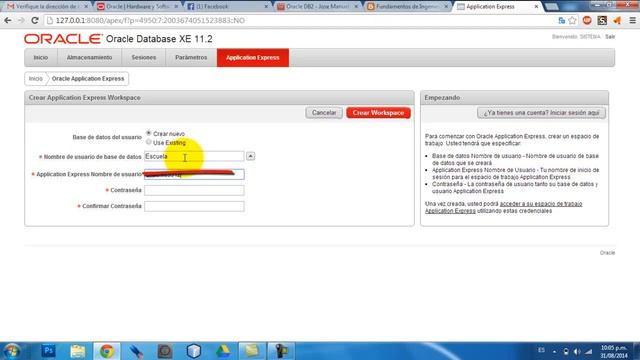The width and height of the screenshot is (640, 360).
Task: Open Chrome menu hamburger icon
Action: (x=632, y=20)
